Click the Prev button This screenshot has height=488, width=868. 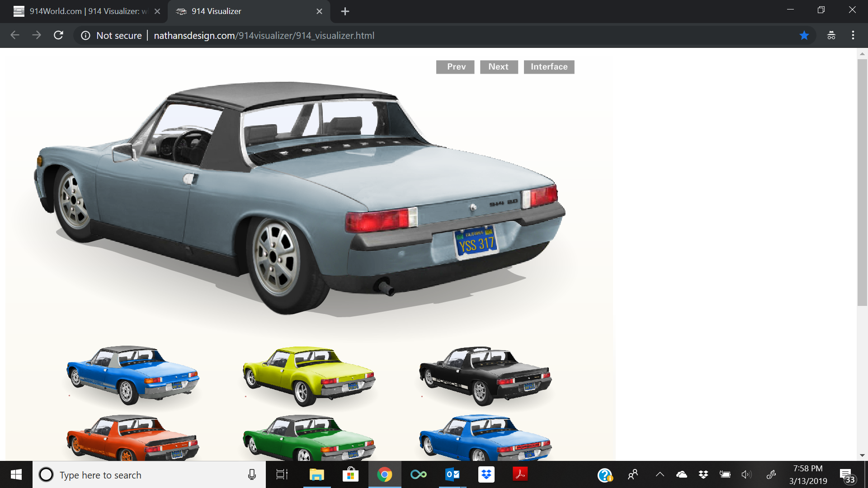[455, 67]
